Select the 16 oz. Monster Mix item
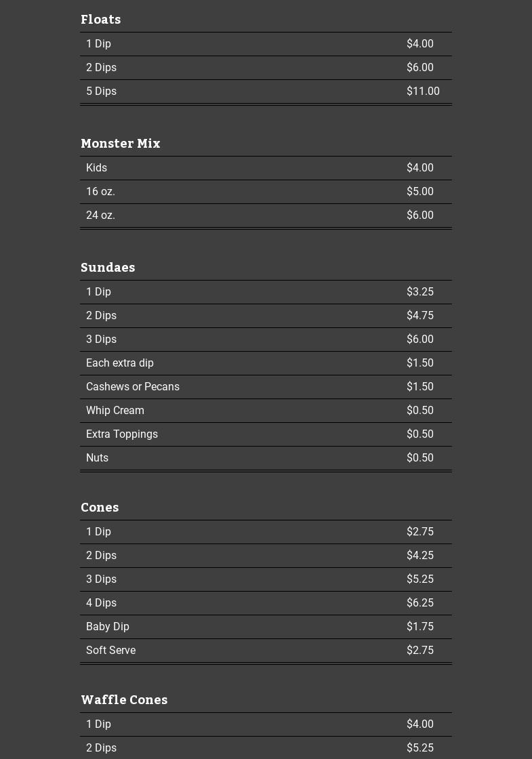 click(x=266, y=192)
